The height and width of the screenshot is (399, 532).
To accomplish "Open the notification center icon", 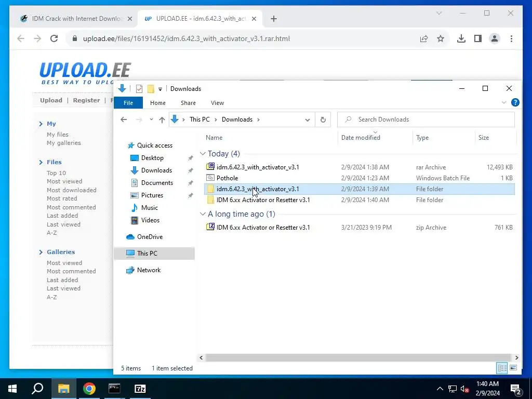I will tap(516, 389).
